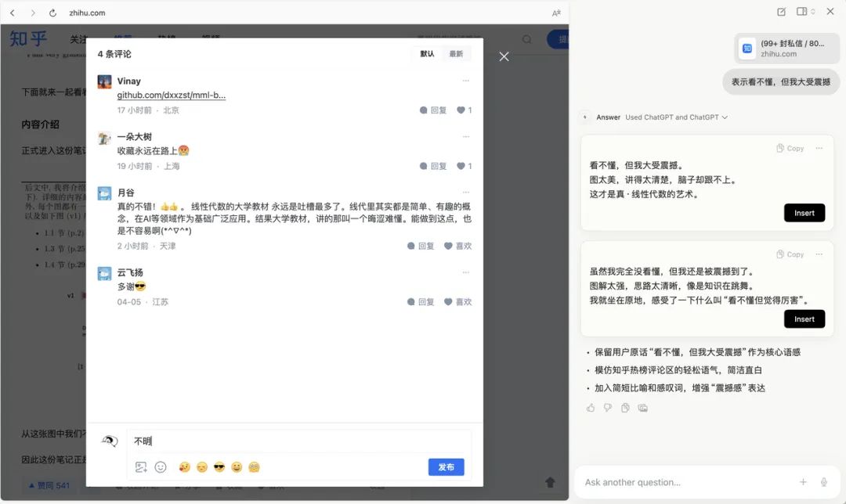The width and height of the screenshot is (846, 504).
Task: Open the image upload icon in comment box
Action: [142, 466]
